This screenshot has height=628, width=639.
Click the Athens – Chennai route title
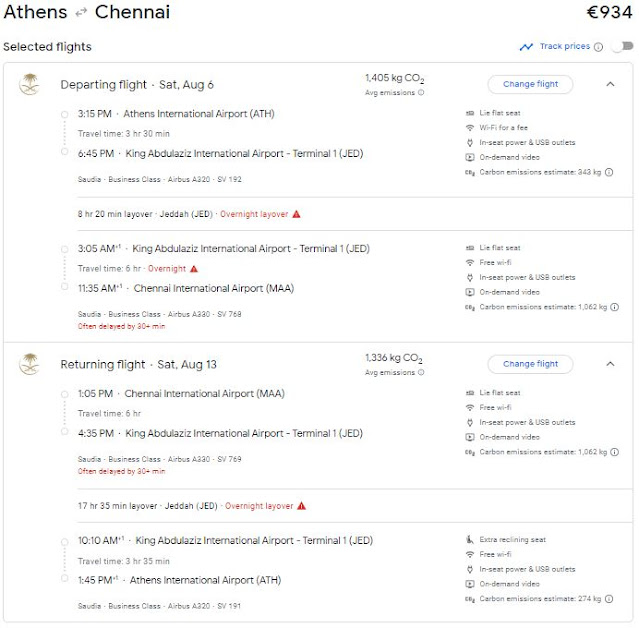87,13
